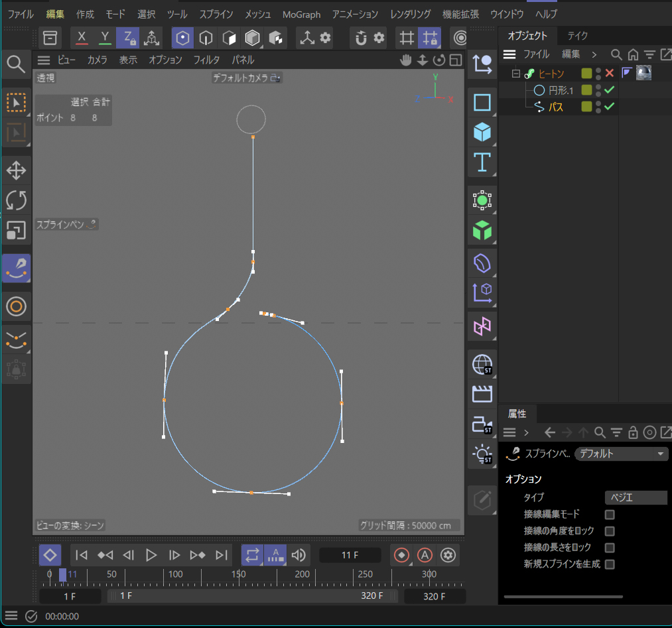The height and width of the screenshot is (628, 672).
Task: Collapse the ヒートン object tree
Action: 515,74
